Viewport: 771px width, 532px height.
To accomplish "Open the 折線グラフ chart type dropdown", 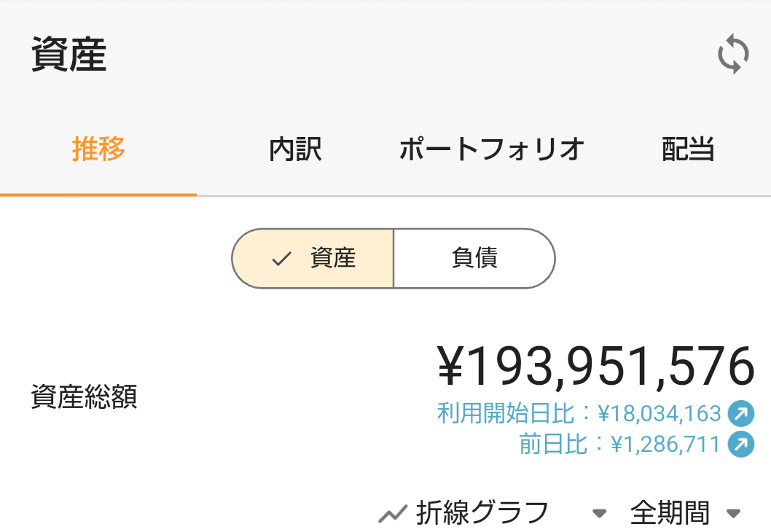I will pyautogui.click(x=482, y=514).
